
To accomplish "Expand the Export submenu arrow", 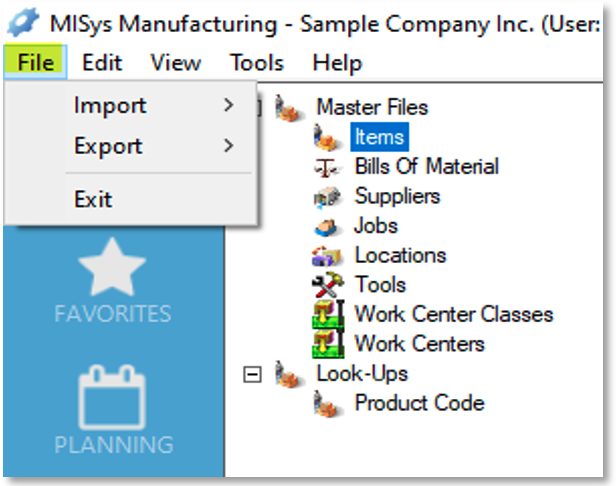I will pyautogui.click(x=229, y=146).
